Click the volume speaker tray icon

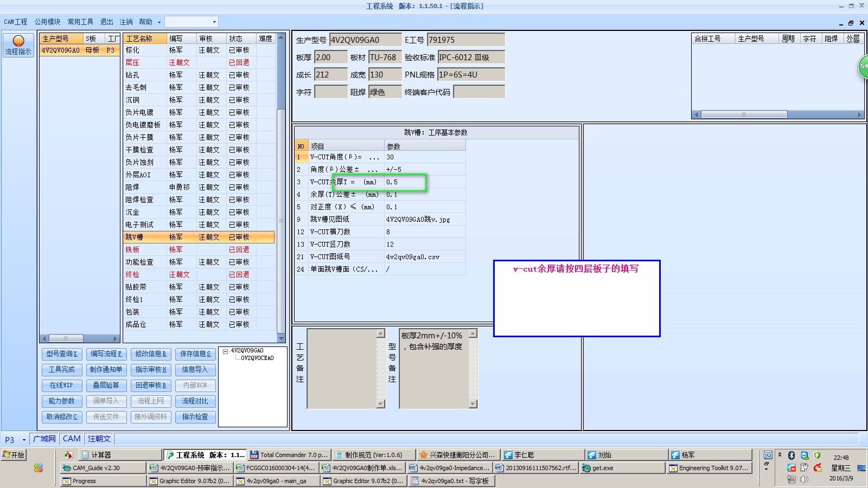pyautogui.click(x=804, y=479)
